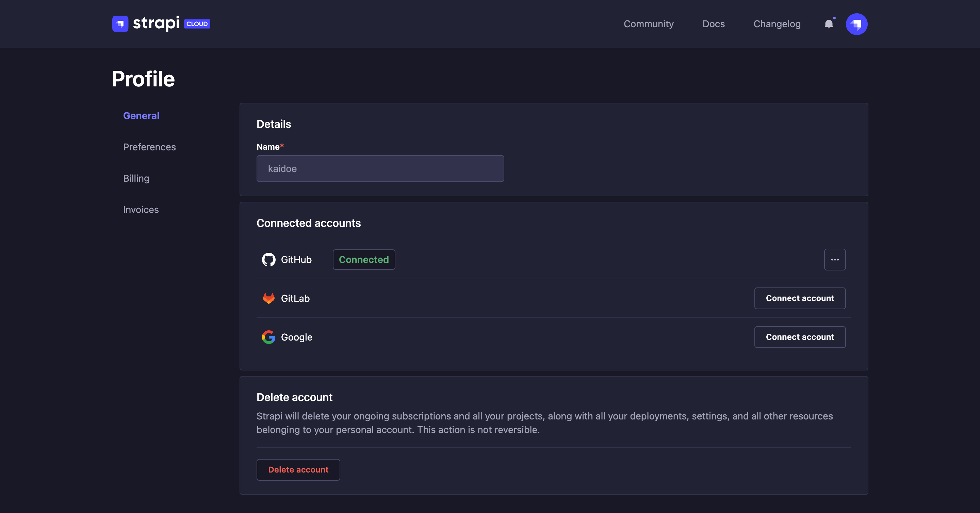Connect your Google account
This screenshot has width=980, height=513.
tap(800, 337)
